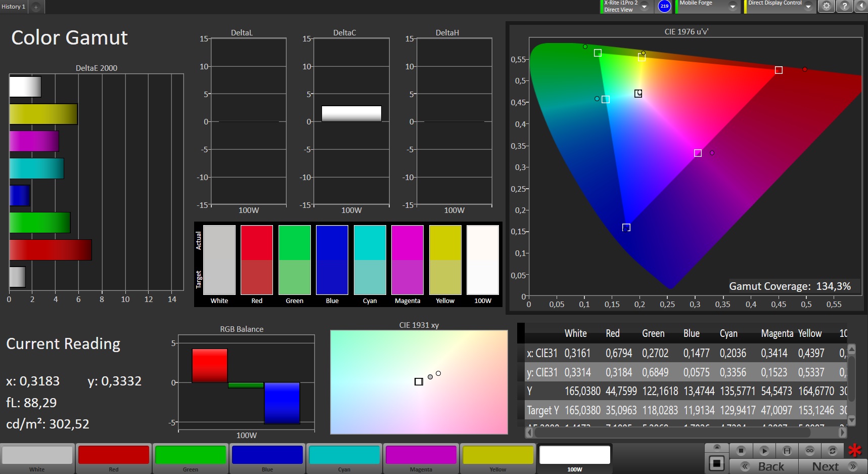Image resolution: width=868 pixels, height=474 pixels.
Task: Click the collapse arrow at top right
Action: click(x=861, y=6)
